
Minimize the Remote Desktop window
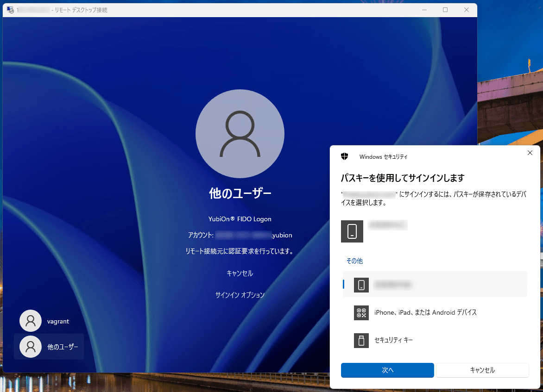pyautogui.click(x=424, y=10)
